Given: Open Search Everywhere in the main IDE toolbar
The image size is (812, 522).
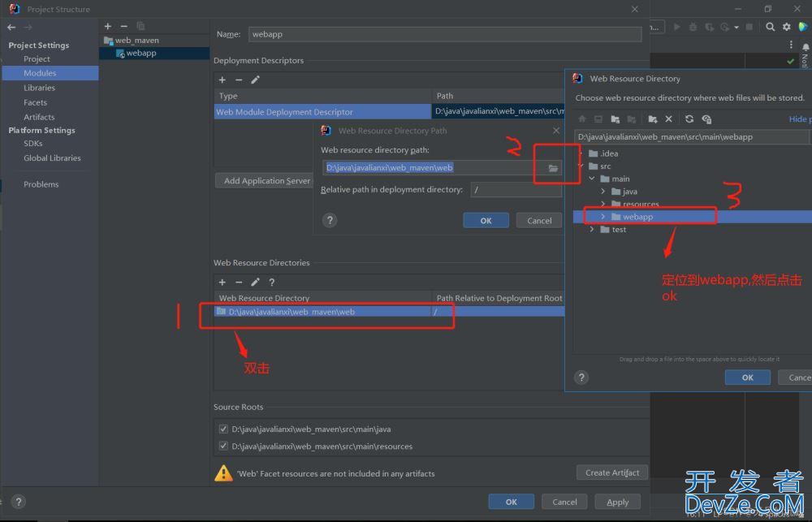Looking at the screenshot, I should pos(770,27).
